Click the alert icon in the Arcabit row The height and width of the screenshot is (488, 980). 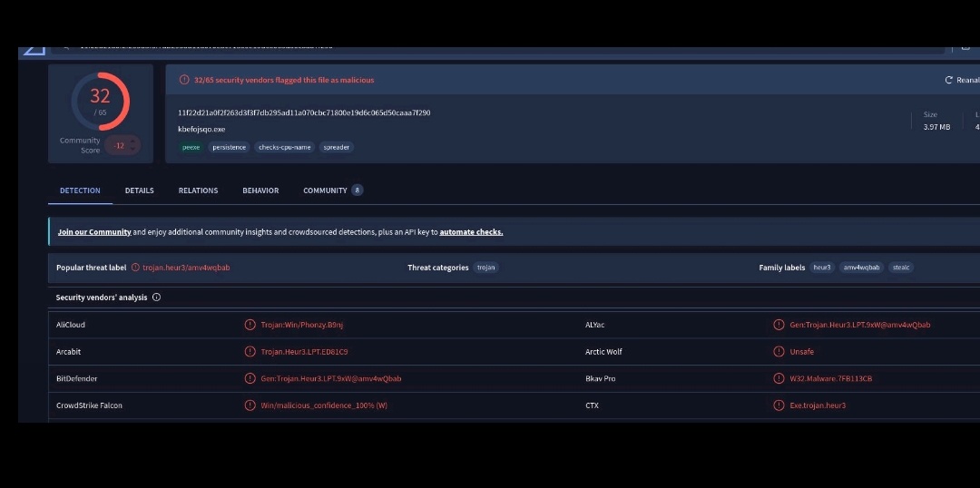(250, 351)
